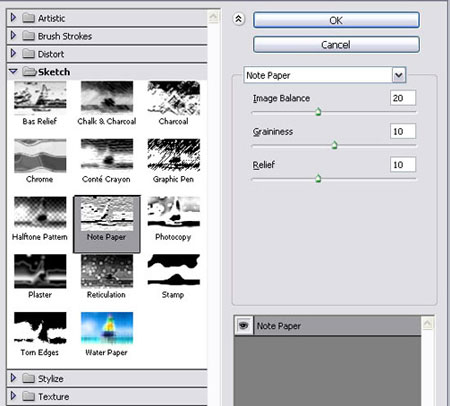Select the Bas Relief filter thumbnail
The width and height of the screenshot is (450, 406).
click(x=40, y=97)
